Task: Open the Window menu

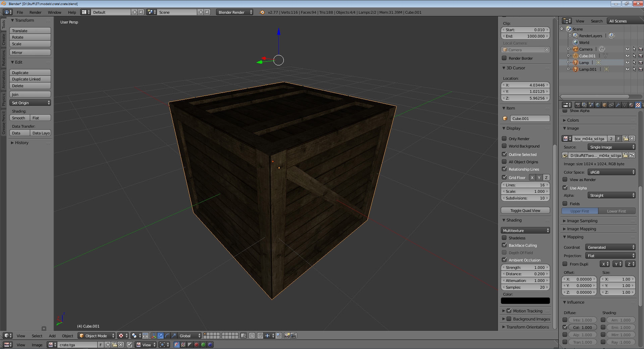Action: [x=54, y=12]
